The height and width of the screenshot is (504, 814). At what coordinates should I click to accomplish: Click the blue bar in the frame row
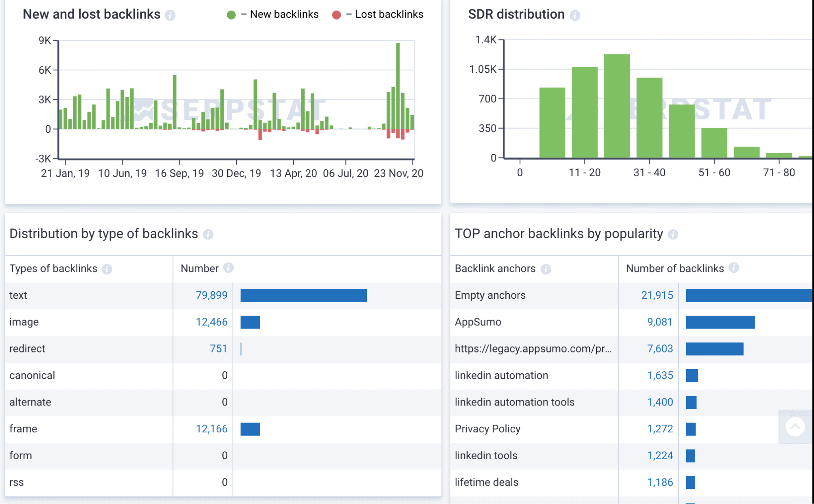[250, 429]
